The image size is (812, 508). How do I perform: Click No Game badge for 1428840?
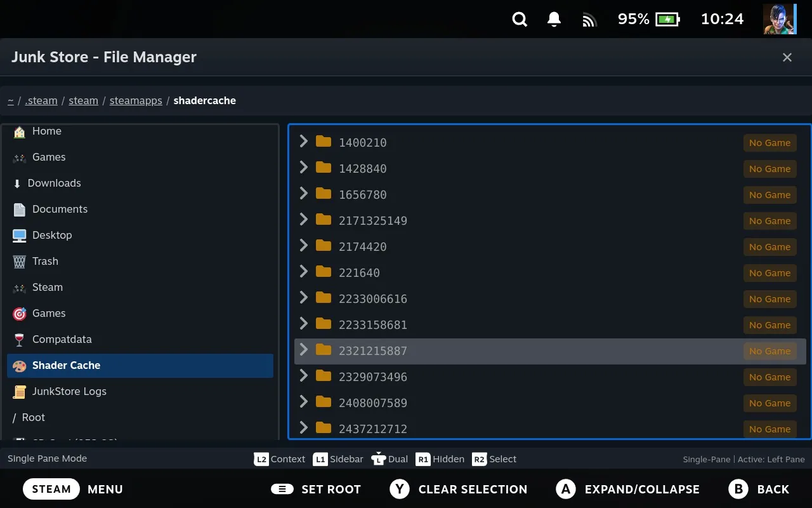(x=769, y=169)
